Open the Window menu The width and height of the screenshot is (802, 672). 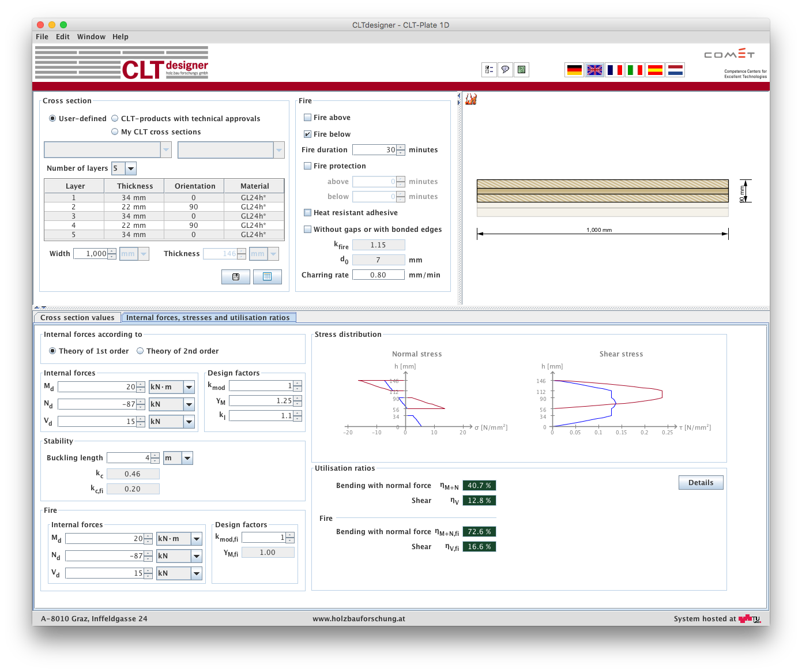coord(91,37)
